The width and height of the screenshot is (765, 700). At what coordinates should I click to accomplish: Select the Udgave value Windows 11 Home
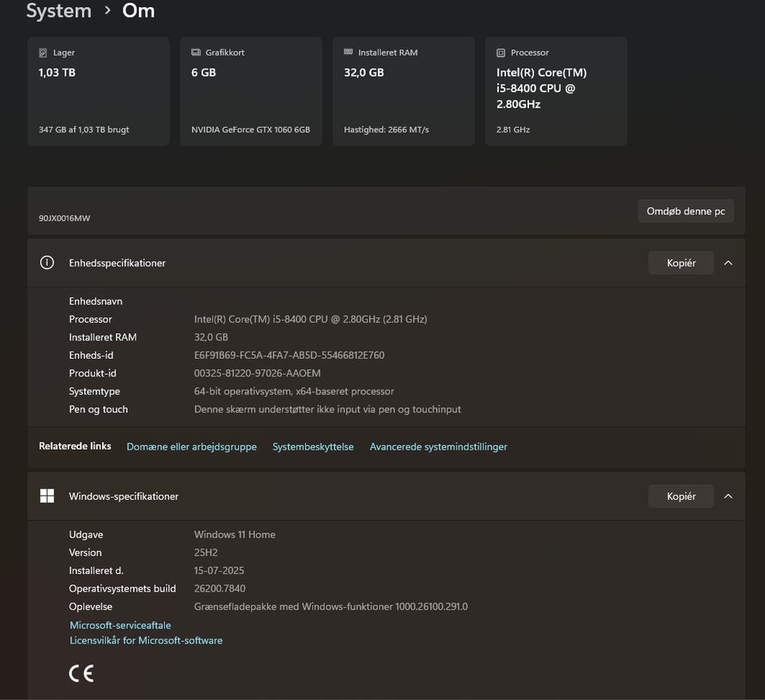click(234, 534)
